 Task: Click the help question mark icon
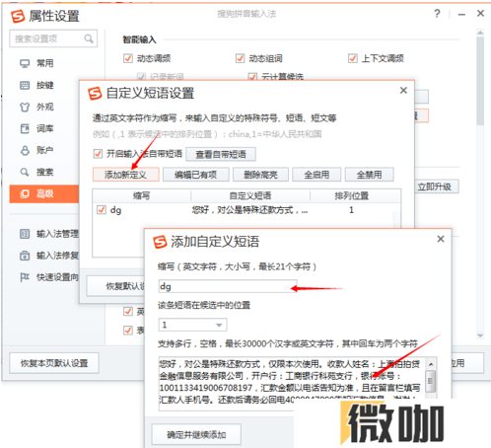(x=437, y=14)
